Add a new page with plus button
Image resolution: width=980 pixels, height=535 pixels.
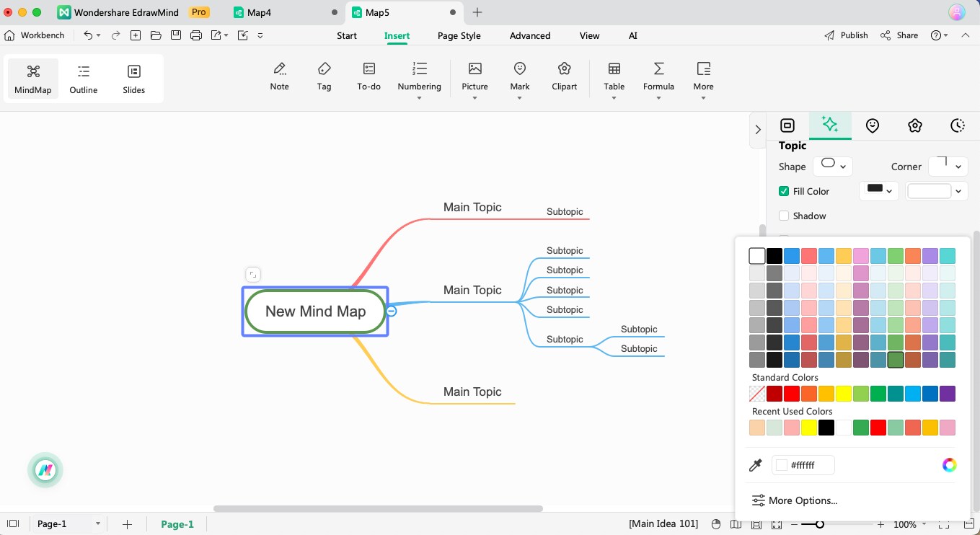(127, 524)
